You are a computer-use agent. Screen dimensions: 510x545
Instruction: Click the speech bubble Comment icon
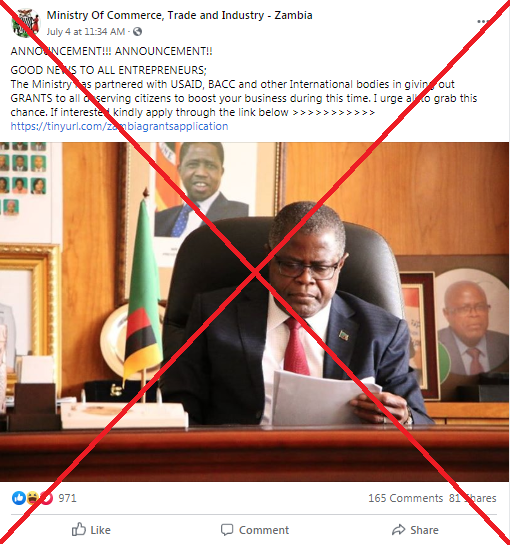tap(227, 530)
